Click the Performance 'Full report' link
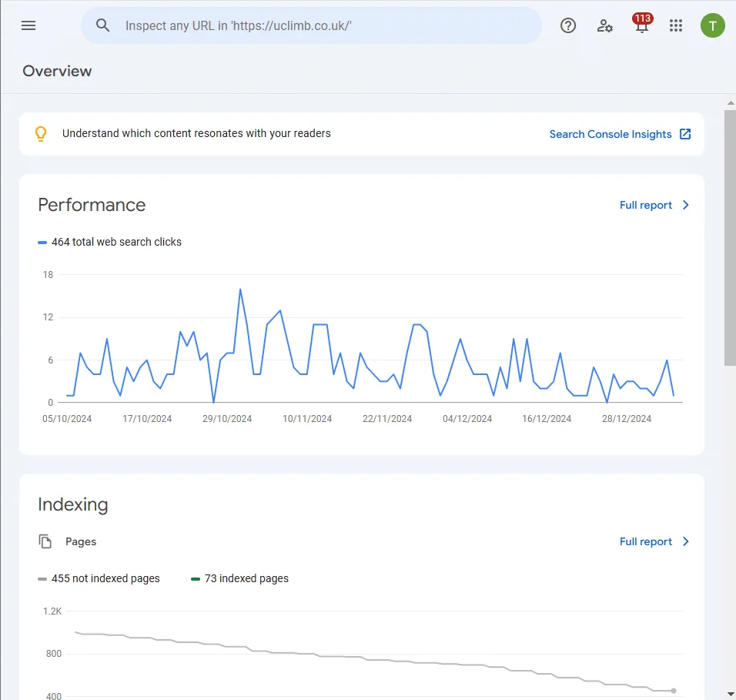This screenshot has height=700, width=736. point(646,205)
